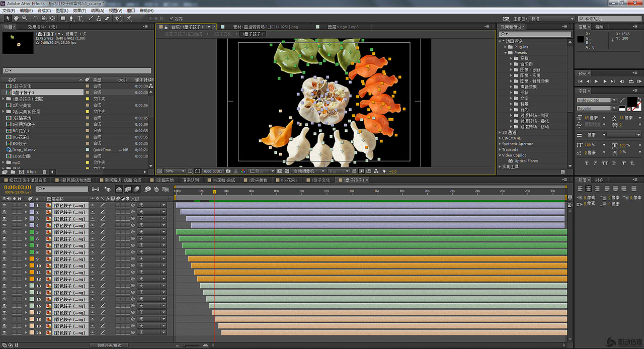Image resolution: width=644 pixels, height=349 pixels.
Task: Select the Puppet Pin tool
Action: 129,19
